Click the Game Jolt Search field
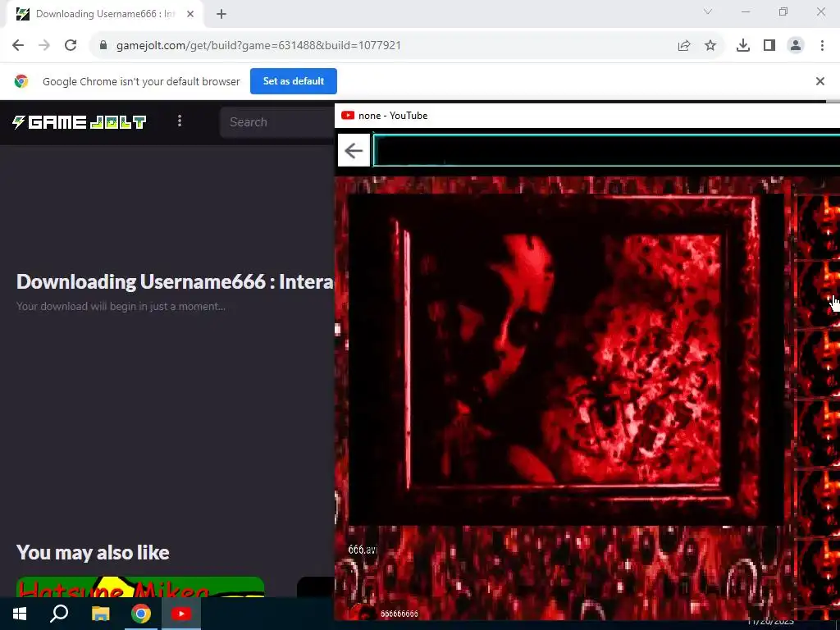Viewport: 840px width, 630px height. (277, 122)
